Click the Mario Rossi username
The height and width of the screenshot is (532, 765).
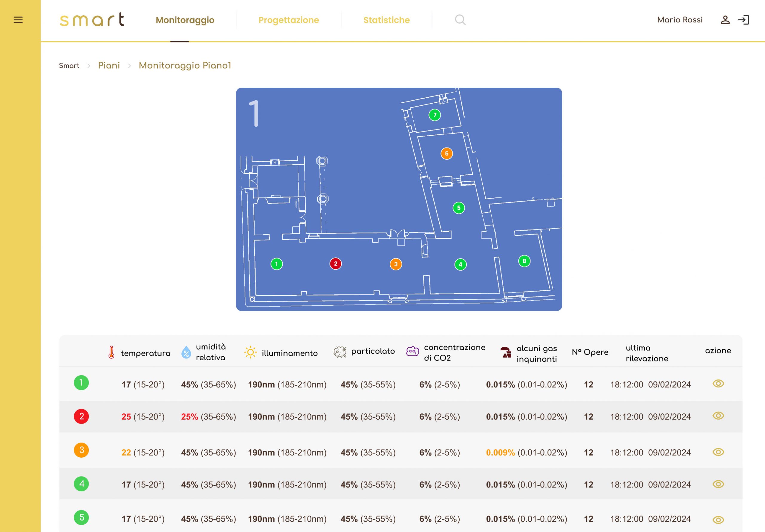[x=680, y=20]
